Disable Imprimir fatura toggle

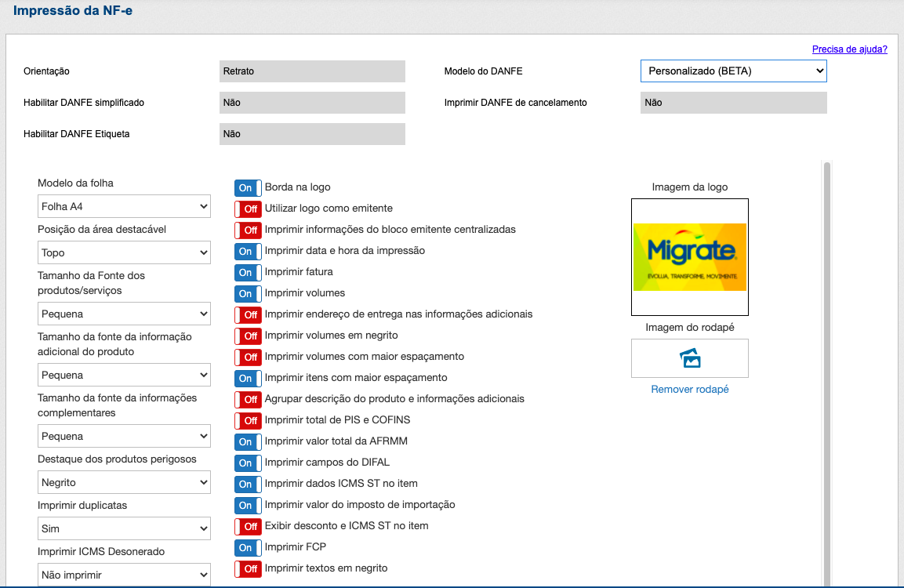pyautogui.click(x=248, y=273)
